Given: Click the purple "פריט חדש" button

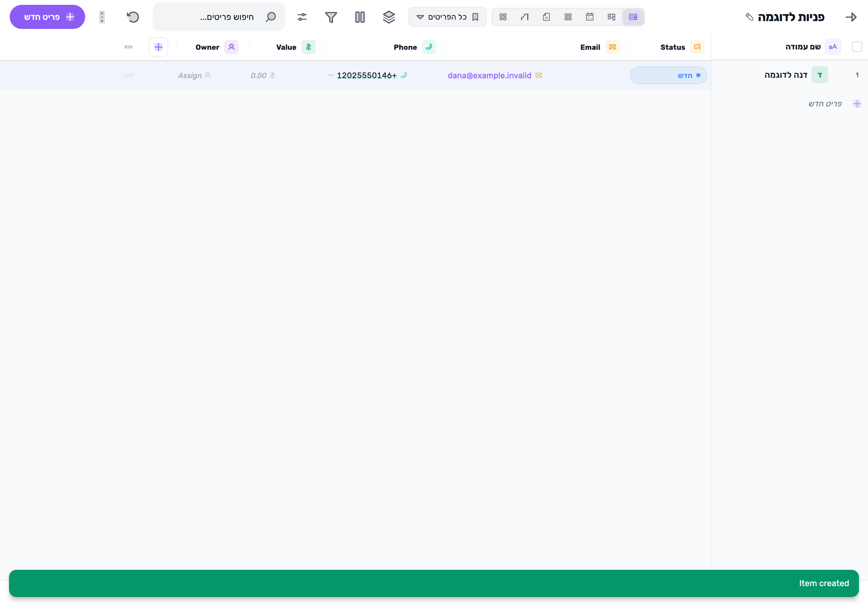Looking at the screenshot, I should pos(47,17).
